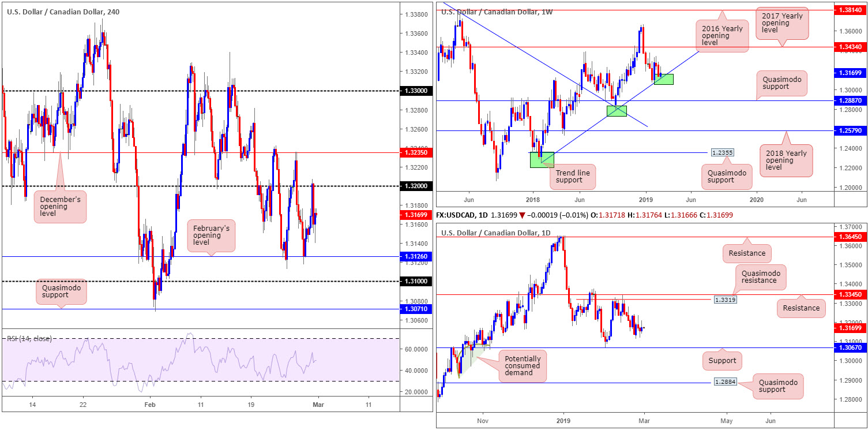
Task: Select the Support callout on daily chart
Action: pos(723,361)
